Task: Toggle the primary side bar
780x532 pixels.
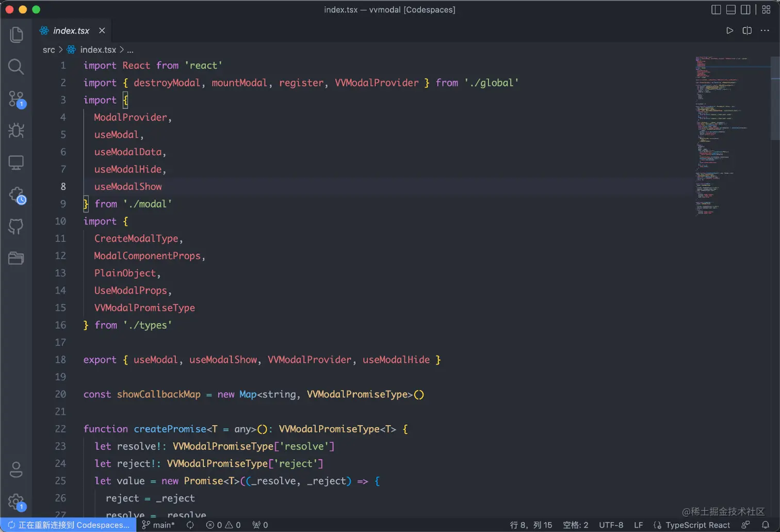Action: (716, 9)
